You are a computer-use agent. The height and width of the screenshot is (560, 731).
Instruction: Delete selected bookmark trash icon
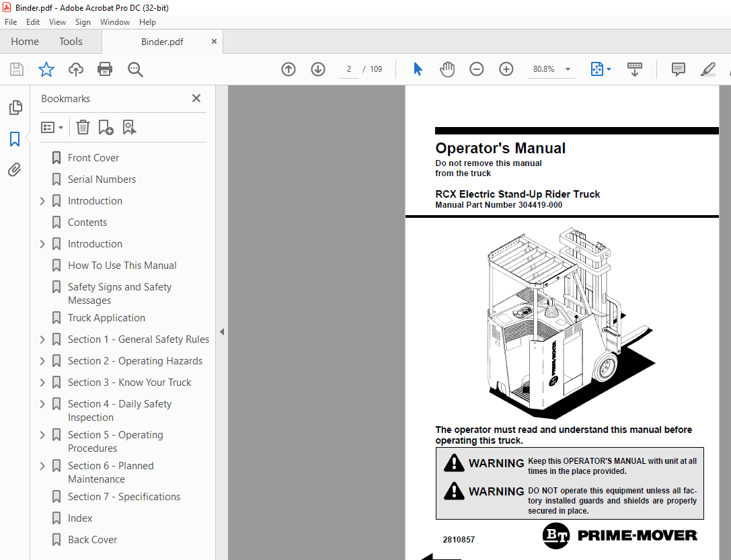click(83, 127)
